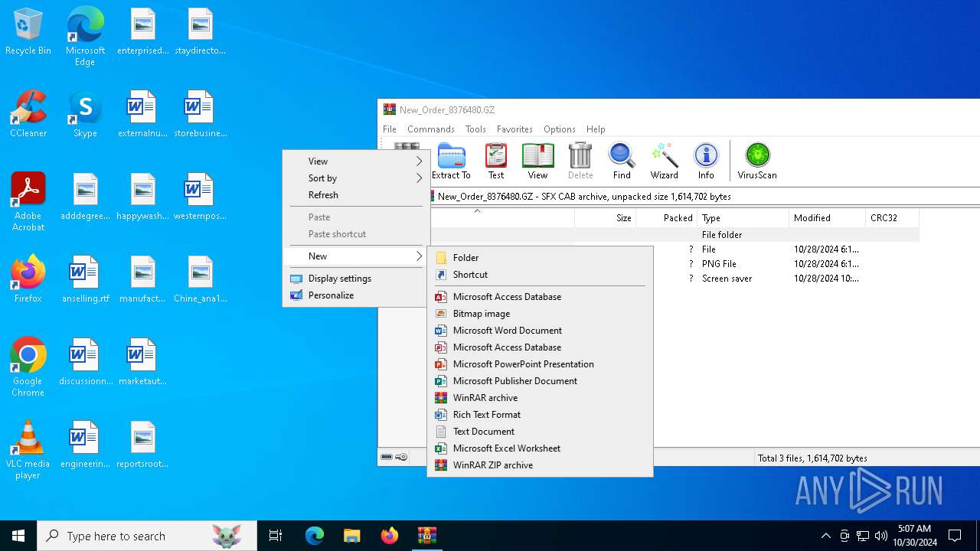Create a new Shortcut from submenu
Screen dimensions: 980x551
click(540, 275)
